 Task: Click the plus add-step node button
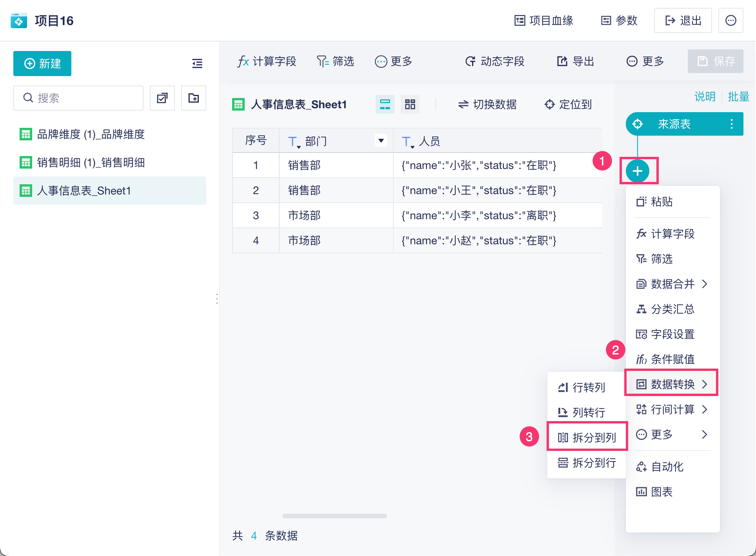638,171
